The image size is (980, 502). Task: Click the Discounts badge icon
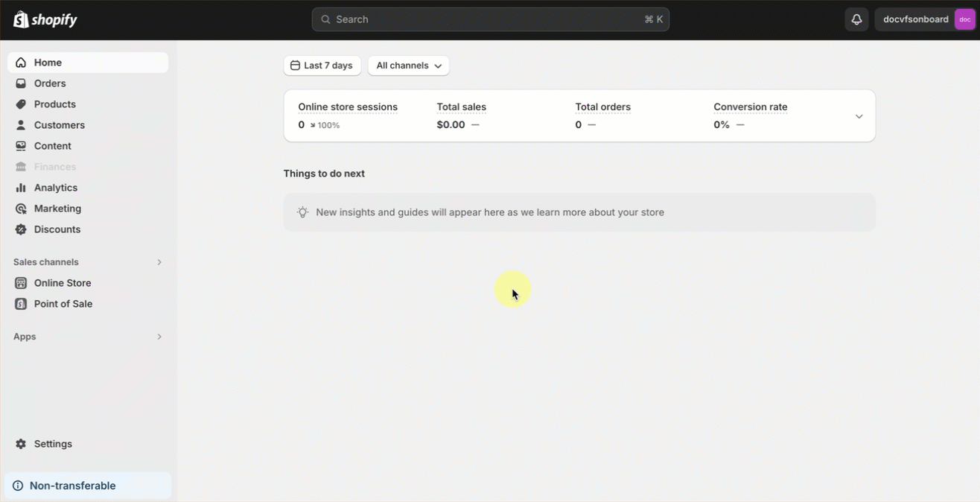click(21, 229)
